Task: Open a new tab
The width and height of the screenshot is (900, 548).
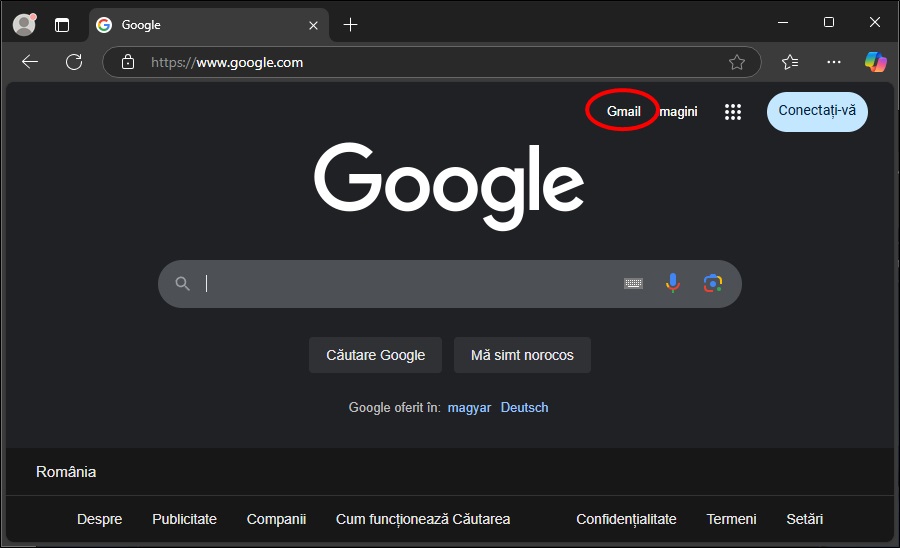Action: [x=350, y=25]
